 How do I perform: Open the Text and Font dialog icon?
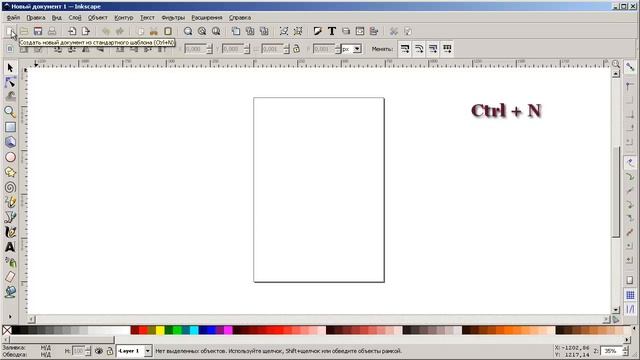click(x=332, y=31)
